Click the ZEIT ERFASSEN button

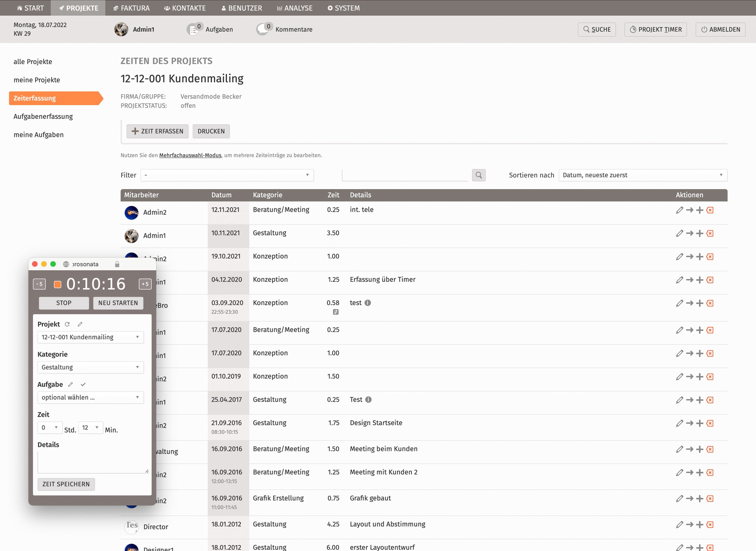tap(157, 131)
